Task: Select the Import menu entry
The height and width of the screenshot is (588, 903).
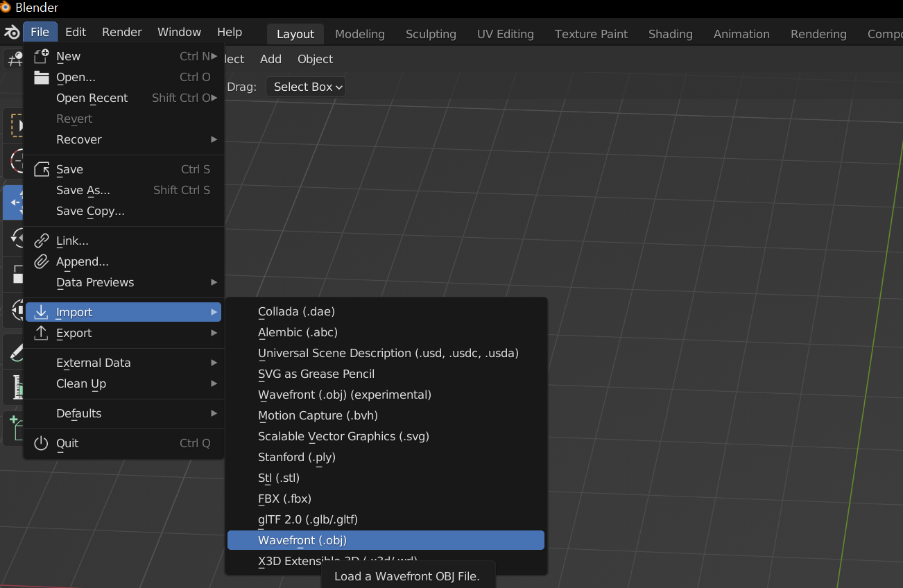Action: click(x=123, y=312)
